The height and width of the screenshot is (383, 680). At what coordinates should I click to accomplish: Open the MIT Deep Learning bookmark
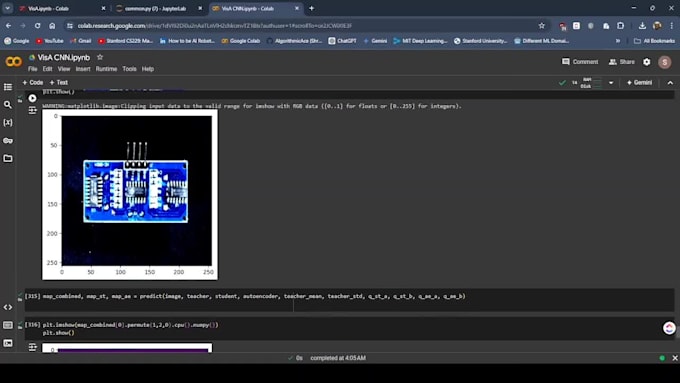click(420, 41)
